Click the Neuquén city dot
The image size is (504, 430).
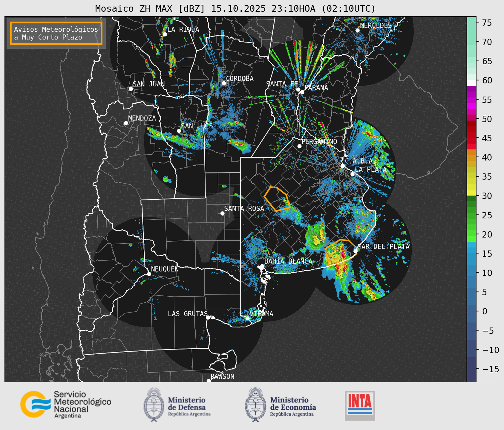click(149, 274)
